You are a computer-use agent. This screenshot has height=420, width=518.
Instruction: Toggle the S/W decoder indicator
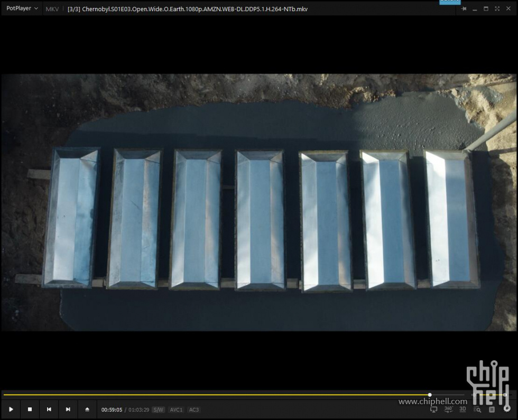pyautogui.click(x=158, y=410)
